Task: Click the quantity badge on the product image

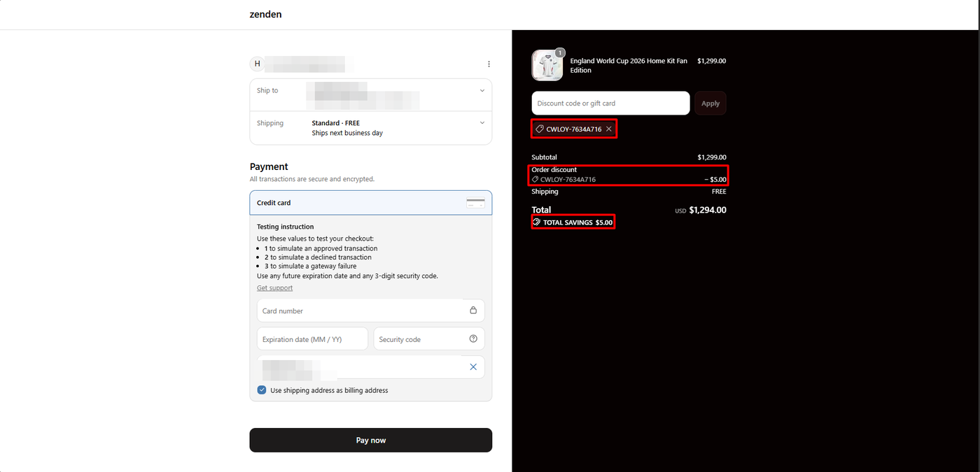Action: pyautogui.click(x=560, y=52)
